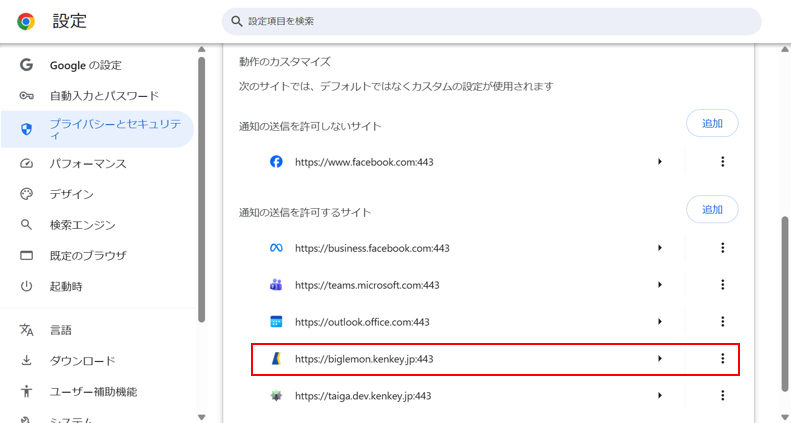Screen dimensions: 791x423
Task: Click the browser window icon for 既定のブラウザ
Action: pyautogui.click(x=26, y=256)
